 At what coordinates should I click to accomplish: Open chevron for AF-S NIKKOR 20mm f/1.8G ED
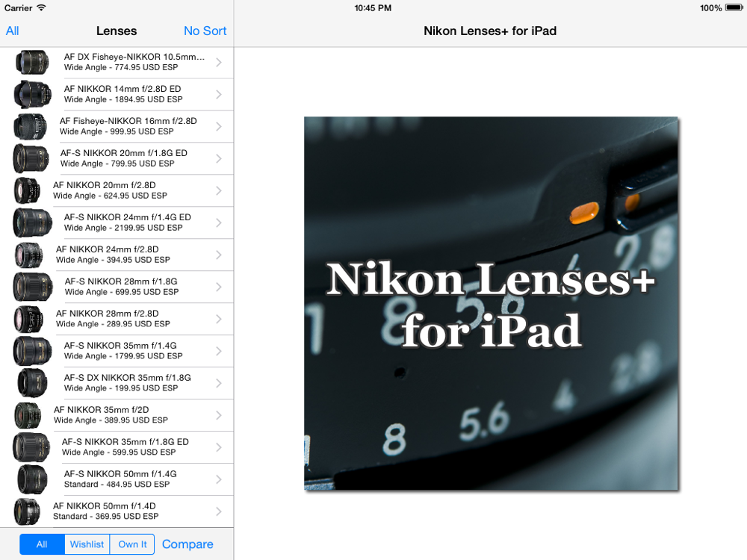click(219, 158)
